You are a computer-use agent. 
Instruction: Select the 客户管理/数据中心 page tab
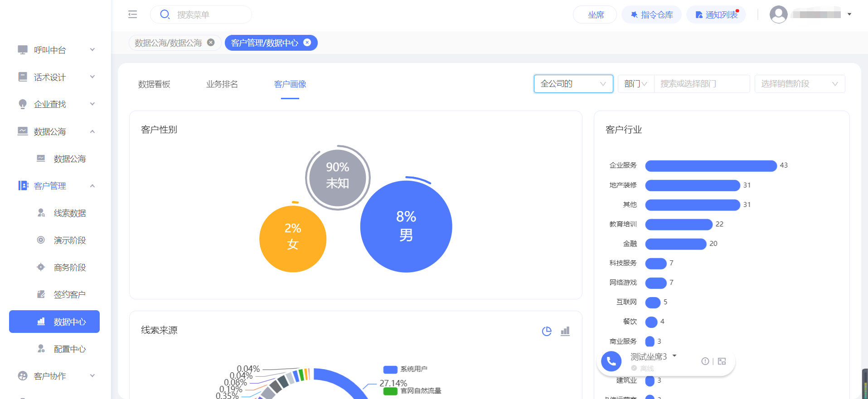[264, 43]
